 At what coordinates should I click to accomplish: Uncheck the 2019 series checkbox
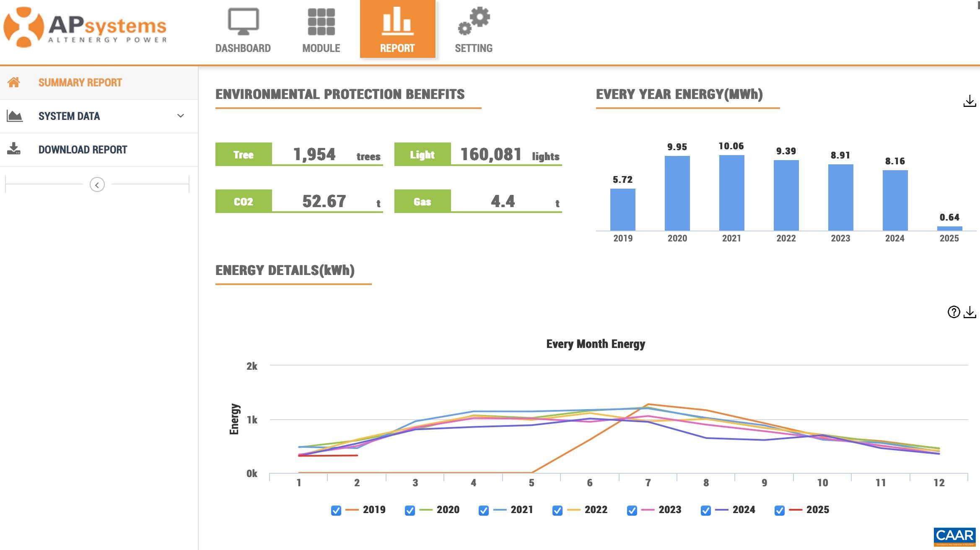[336, 510]
